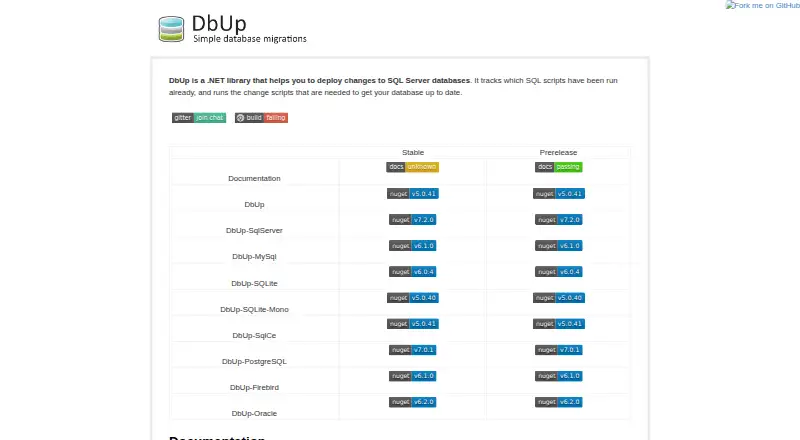Click the gitter join chat badge
The width and height of the screenshot is (800, 440).
[x=199, y=118]
